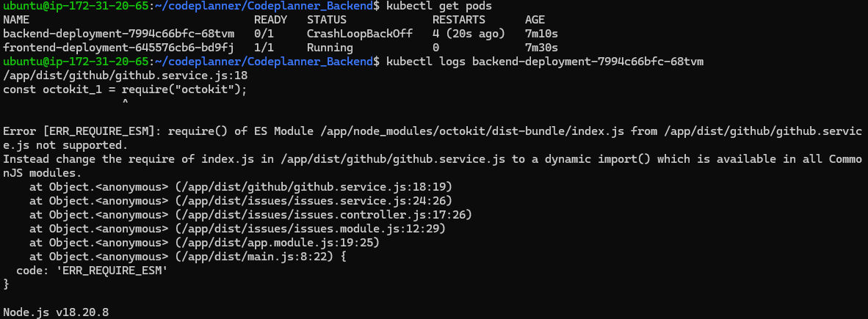
Task: Click the main.js:8:22 stack line
Action: (x=188, y=256)
